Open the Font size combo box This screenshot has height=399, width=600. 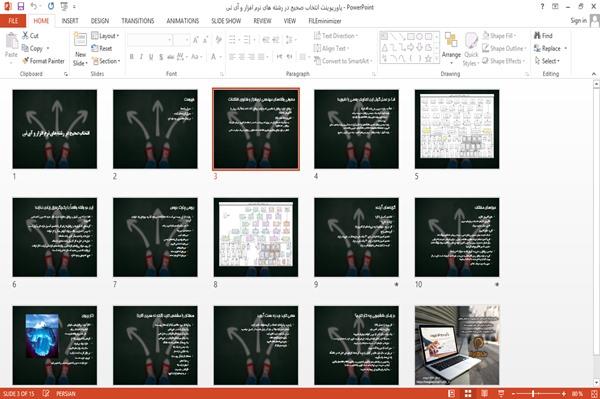pos(182,40)
